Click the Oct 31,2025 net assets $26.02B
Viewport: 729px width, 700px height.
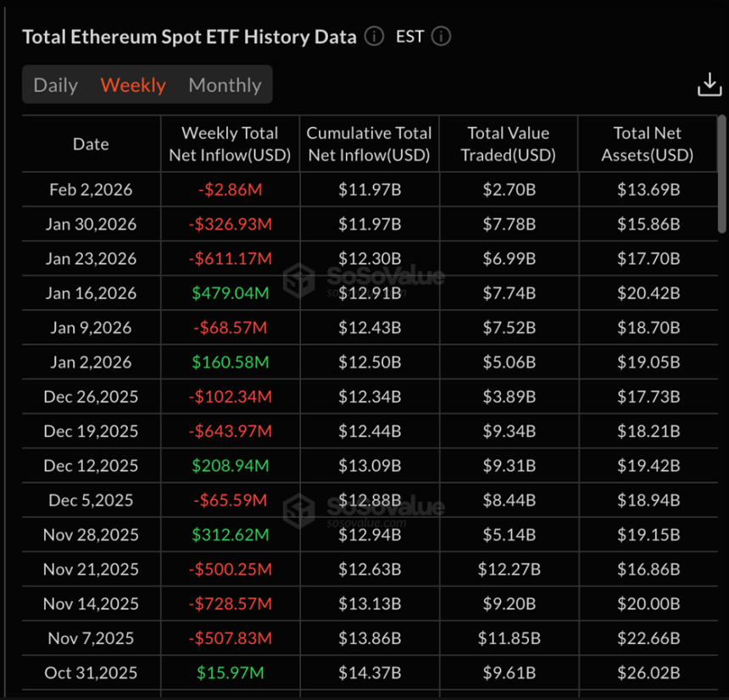click(648, 673)
